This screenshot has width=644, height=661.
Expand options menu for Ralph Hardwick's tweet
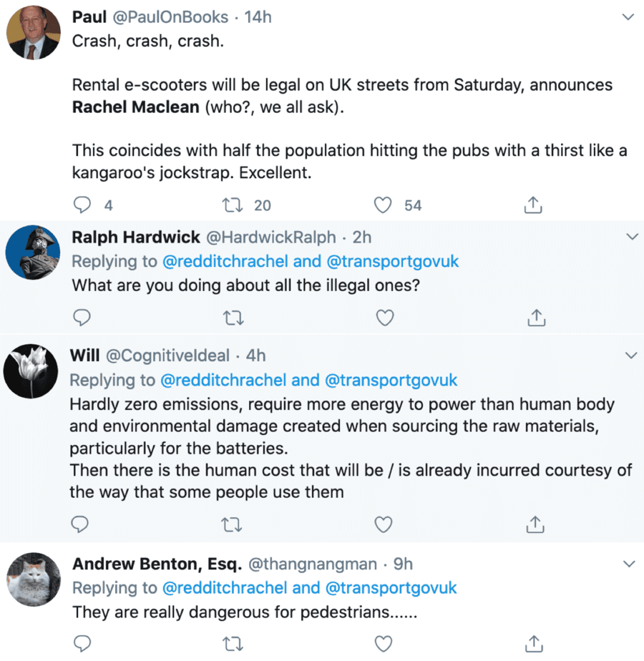tap(631, 237)
